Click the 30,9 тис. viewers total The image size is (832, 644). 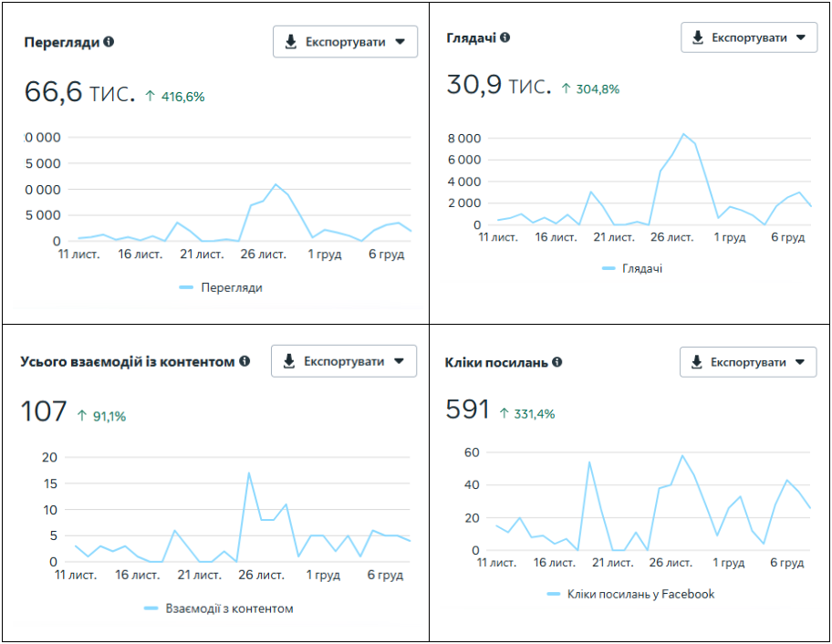click(499, 85)
